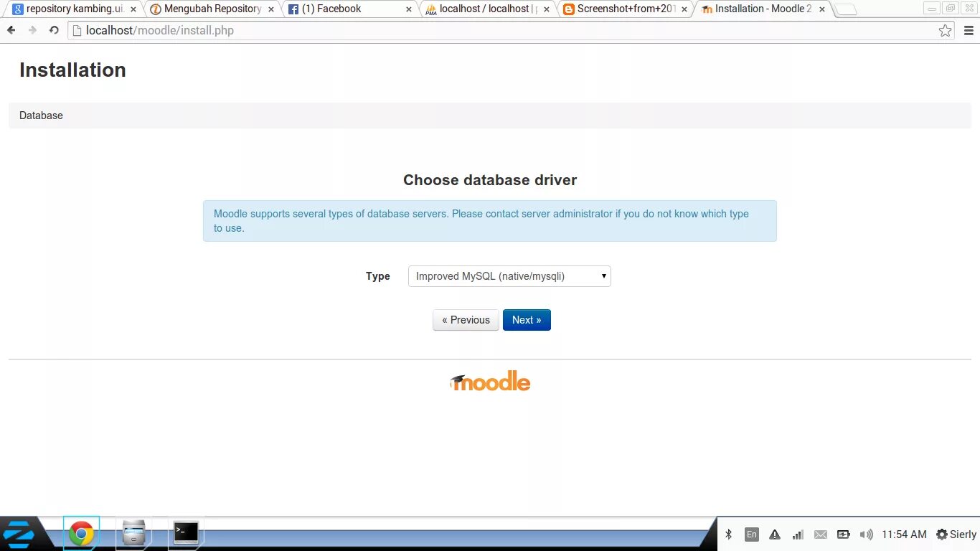Open the terminal taskbar icon
The image size is (980, 551).
pyautogui.click(x=186, y=532)
